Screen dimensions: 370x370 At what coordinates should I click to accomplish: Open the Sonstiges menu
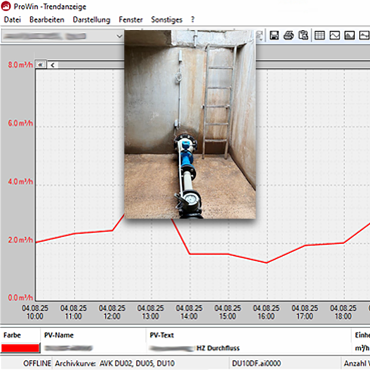167,20
